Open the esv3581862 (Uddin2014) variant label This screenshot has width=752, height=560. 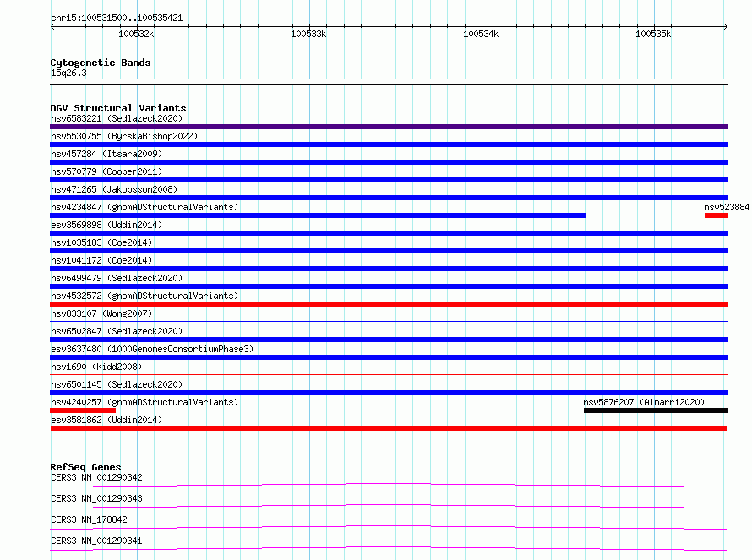click(106, 420)
